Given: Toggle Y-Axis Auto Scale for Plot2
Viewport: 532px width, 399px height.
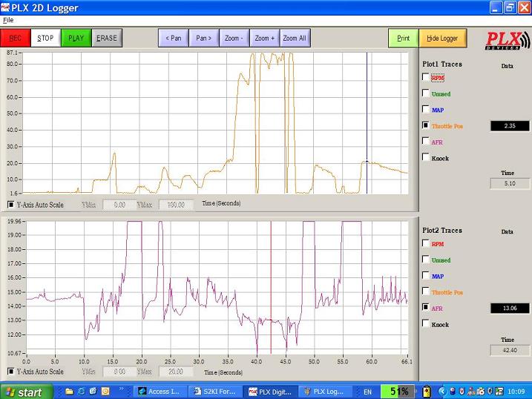Looking at the screenshot, I should pyautogui.click(x=11, y=372).
